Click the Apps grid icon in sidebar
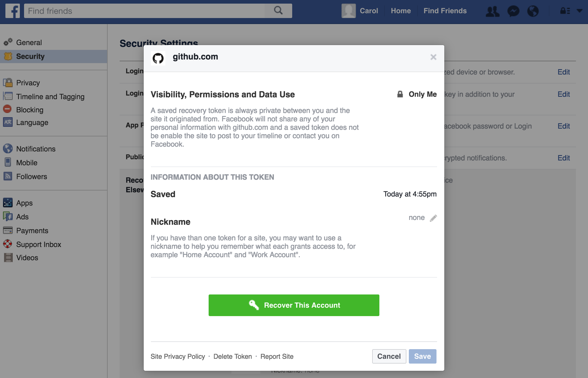 coord(8,202)
